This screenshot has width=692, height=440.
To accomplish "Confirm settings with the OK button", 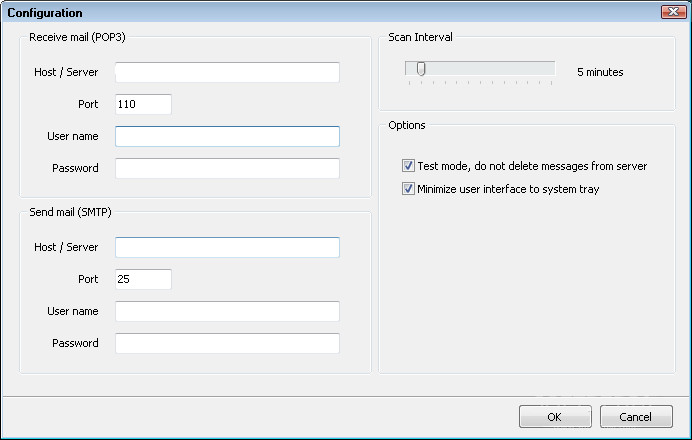I will pyautogui.click(x=555, y=417).
